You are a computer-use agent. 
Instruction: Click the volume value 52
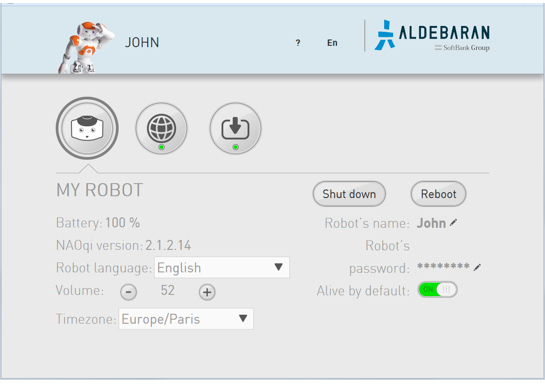168,290
